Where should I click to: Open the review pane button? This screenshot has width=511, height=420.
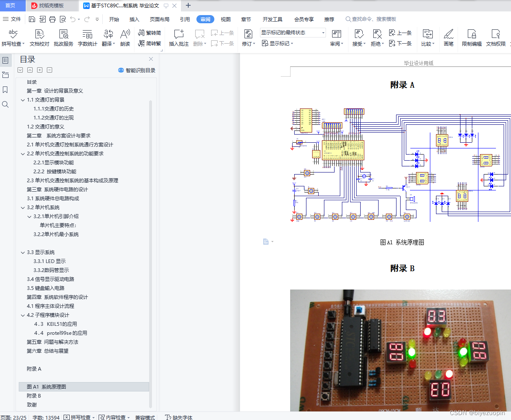337,38
